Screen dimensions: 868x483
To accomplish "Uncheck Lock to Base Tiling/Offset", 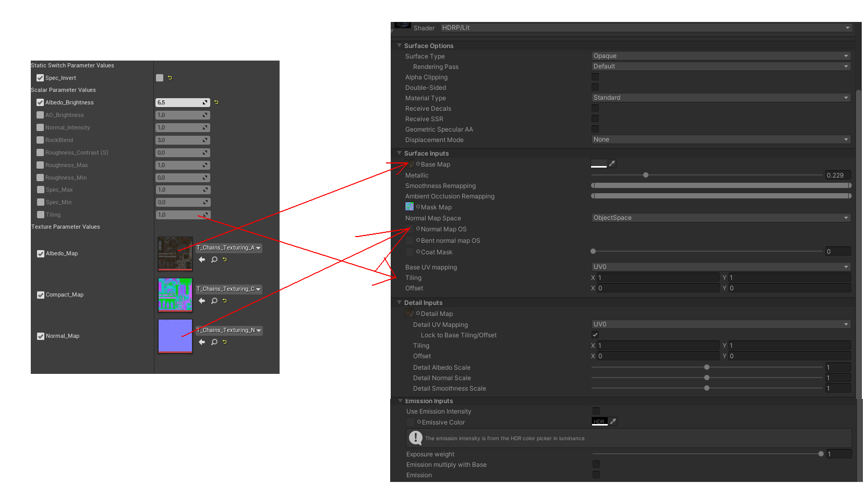I will [595, 335].
